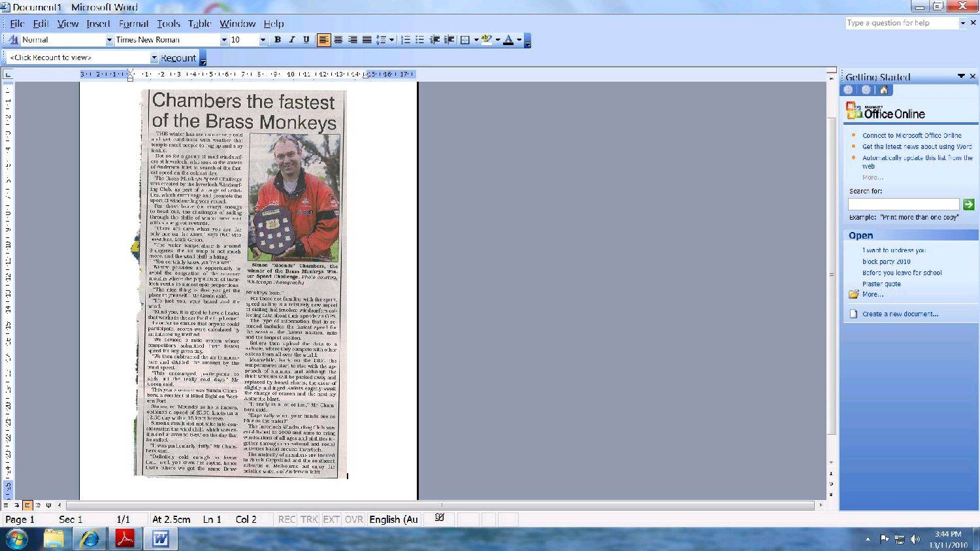Expand the Normal style dropdown
The image size is (980, 551).
point(109,40)
